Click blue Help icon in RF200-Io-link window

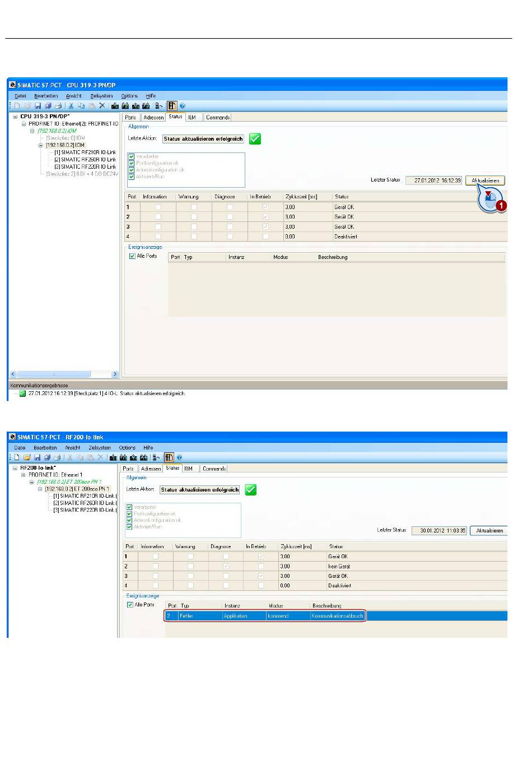coord(179,457)
